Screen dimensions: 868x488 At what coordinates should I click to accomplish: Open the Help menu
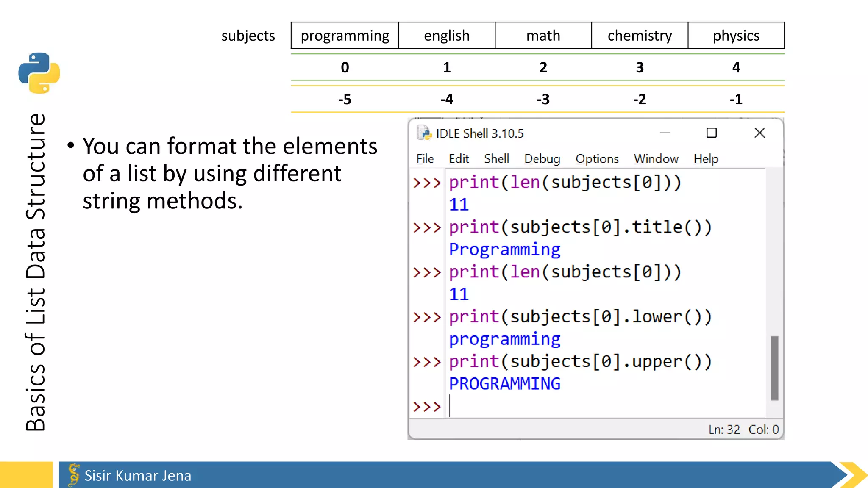706,159
